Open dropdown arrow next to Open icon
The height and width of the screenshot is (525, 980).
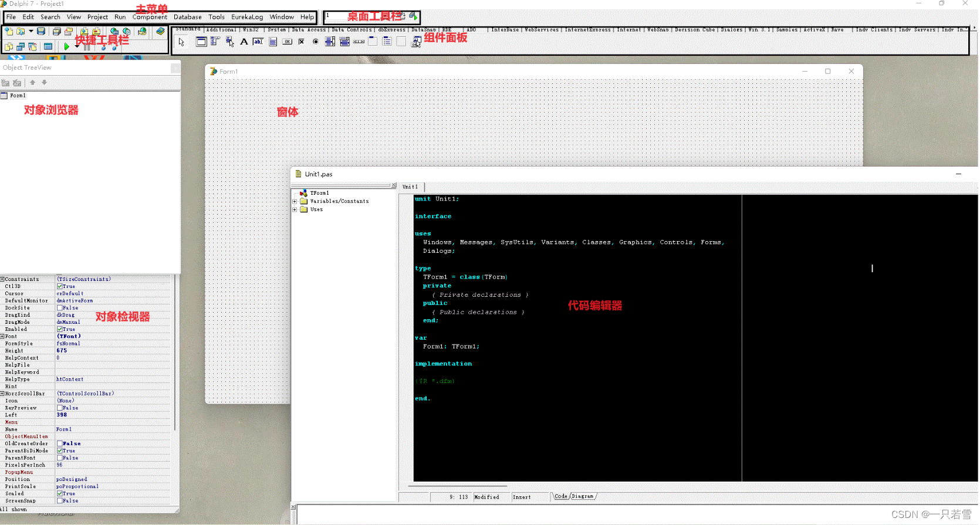coord(31,31)
